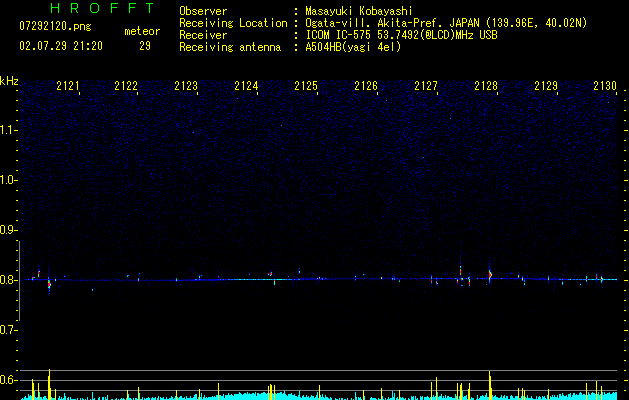The width and height of the screenshot is (629, 400).
Task: Click the 2126 time marker
Action: click(x=366, y=86)
